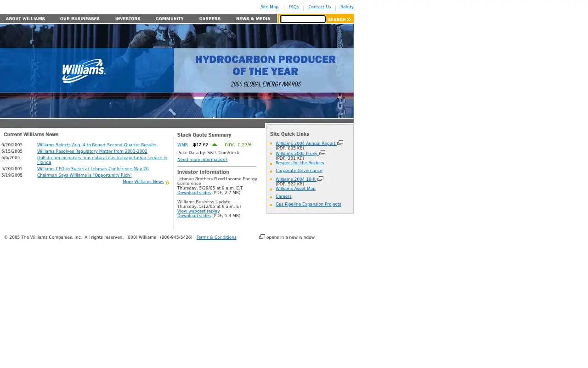Open the FAQs link
Viewport: 588px width, 368px height.
(x=294, y=7)
